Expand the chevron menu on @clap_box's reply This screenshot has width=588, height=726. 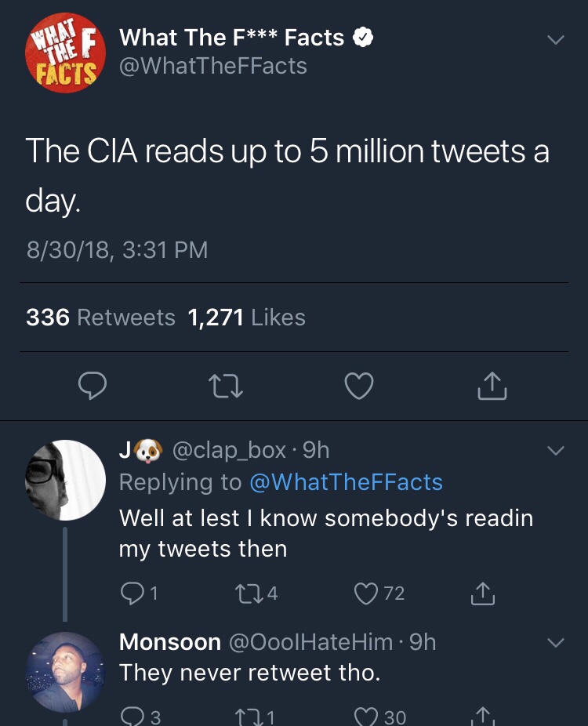coord(555,452)
